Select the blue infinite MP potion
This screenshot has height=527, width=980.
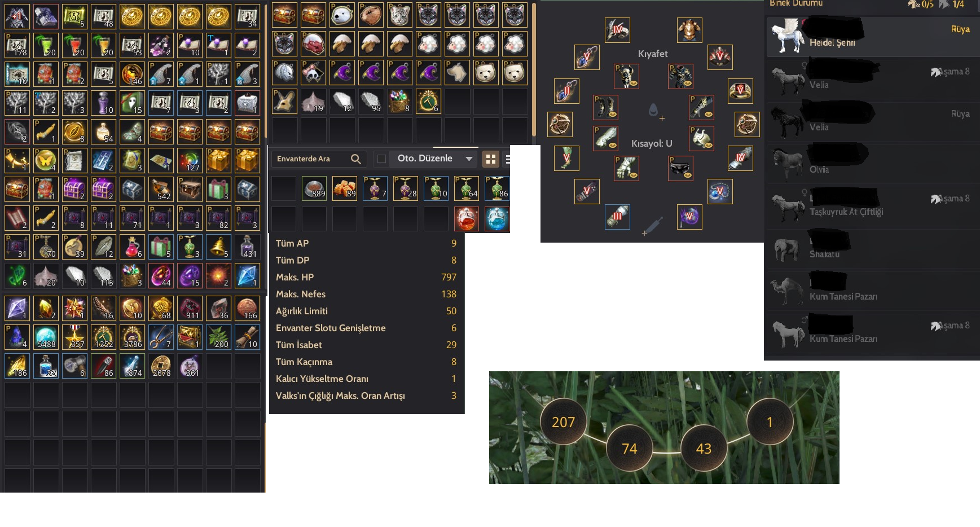497,219
